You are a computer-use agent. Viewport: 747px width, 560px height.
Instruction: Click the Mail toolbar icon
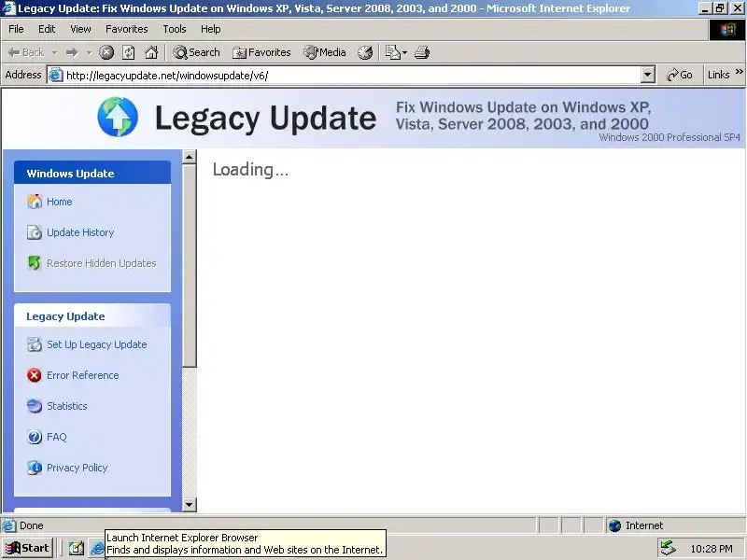[392, 52]
